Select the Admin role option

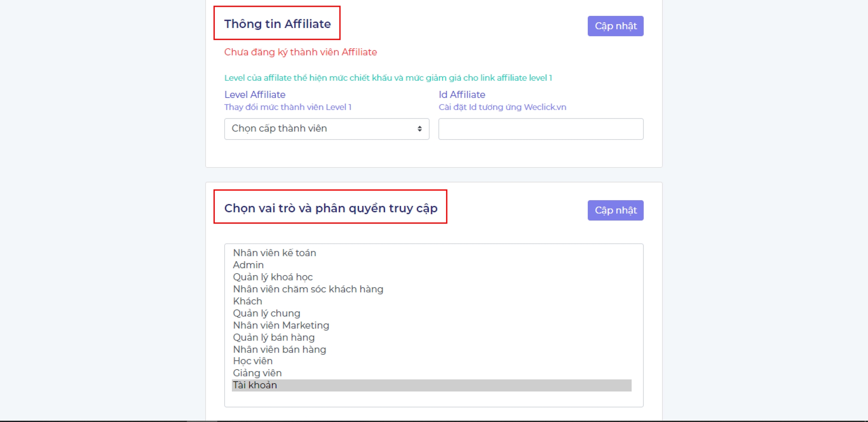(248, 265)
